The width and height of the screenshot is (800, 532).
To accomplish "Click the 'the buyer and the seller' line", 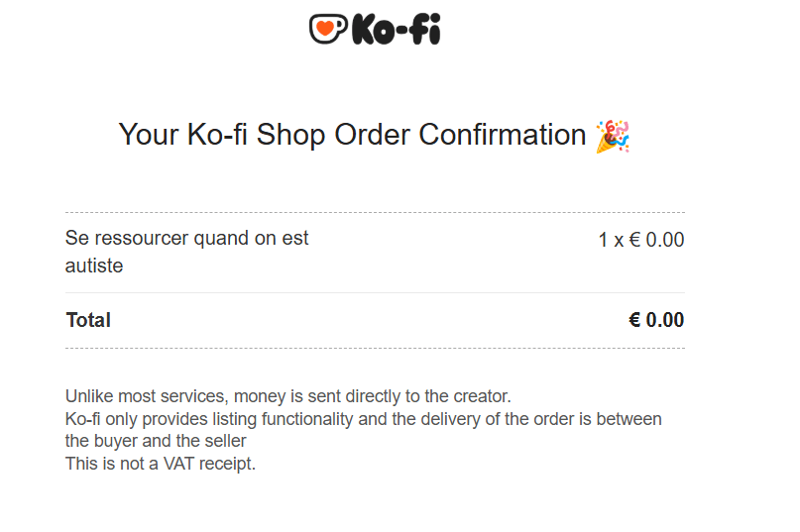I will tap(156, 441).
